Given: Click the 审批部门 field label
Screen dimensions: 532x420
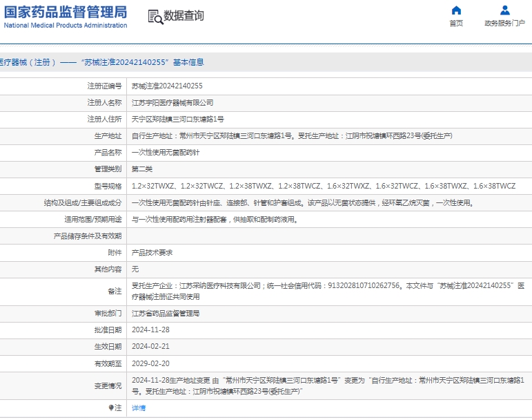Looking at the screenshot, I should 108,313.
